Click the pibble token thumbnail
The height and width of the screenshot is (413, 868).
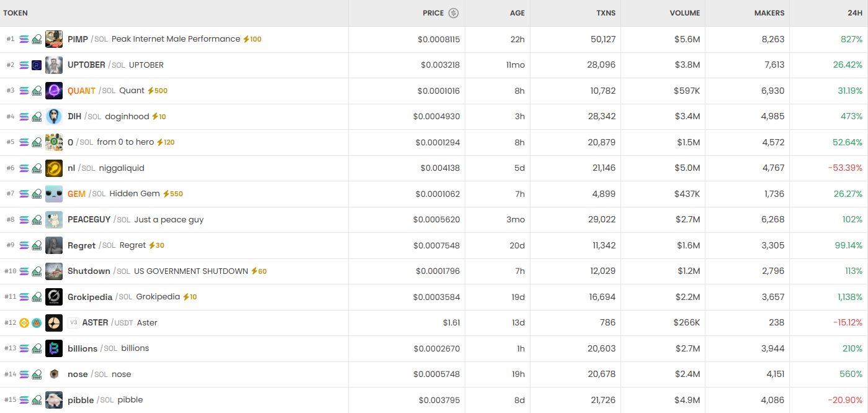[54, 400]
